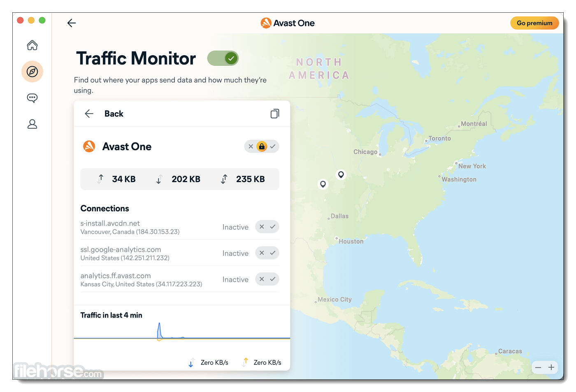This screenshot has width=576, height=392.
Task: Click the upper map pin near Chicago
Action: point(341,175)
